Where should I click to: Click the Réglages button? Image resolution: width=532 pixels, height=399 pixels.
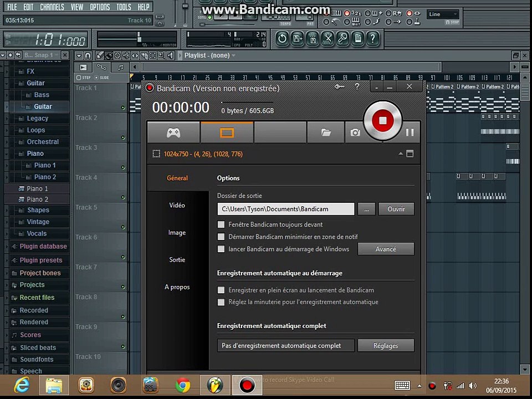point(386,345)
